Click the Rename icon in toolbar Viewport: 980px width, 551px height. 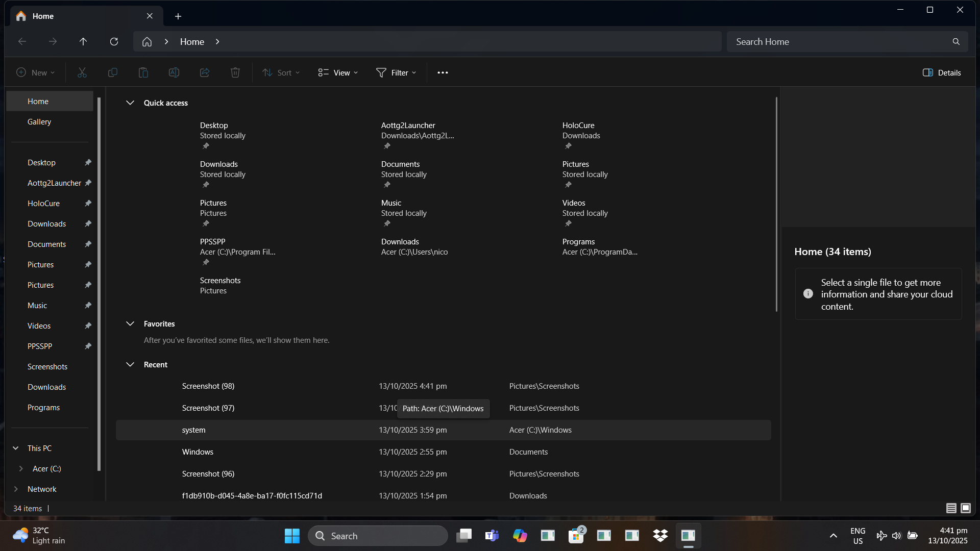pyautogui.click(x=174, y=72)
